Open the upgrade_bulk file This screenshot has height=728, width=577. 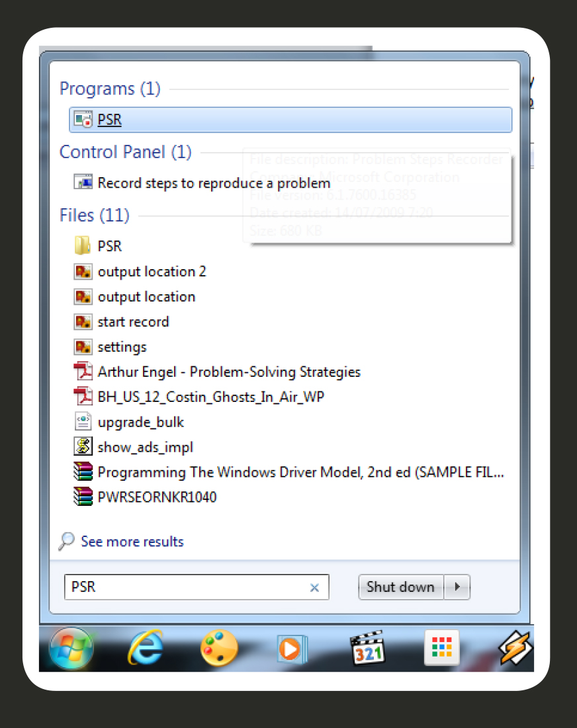[140, 423]
